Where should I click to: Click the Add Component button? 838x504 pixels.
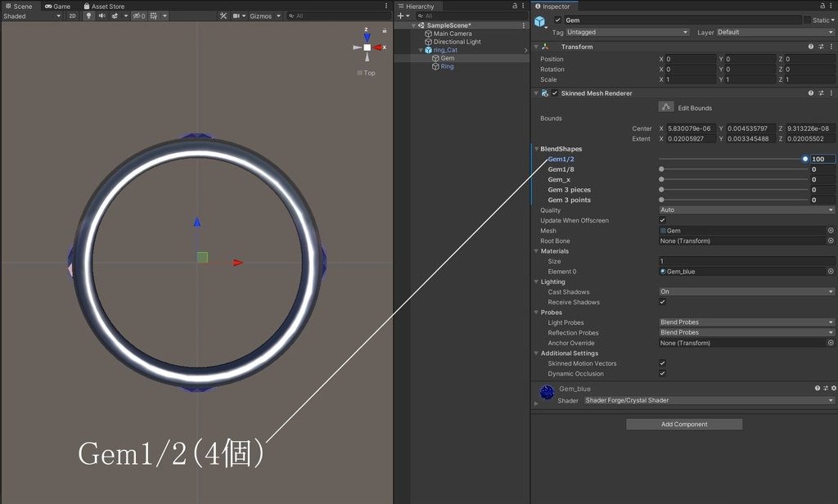pyautogui.click(x=684, y=425)
